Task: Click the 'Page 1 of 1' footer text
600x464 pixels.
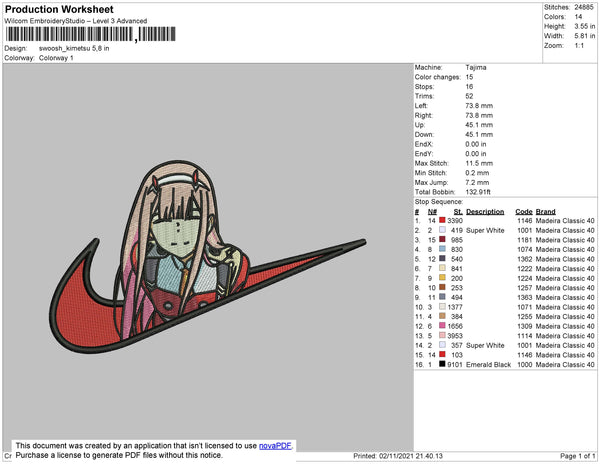Action: (x=577, y=456)
